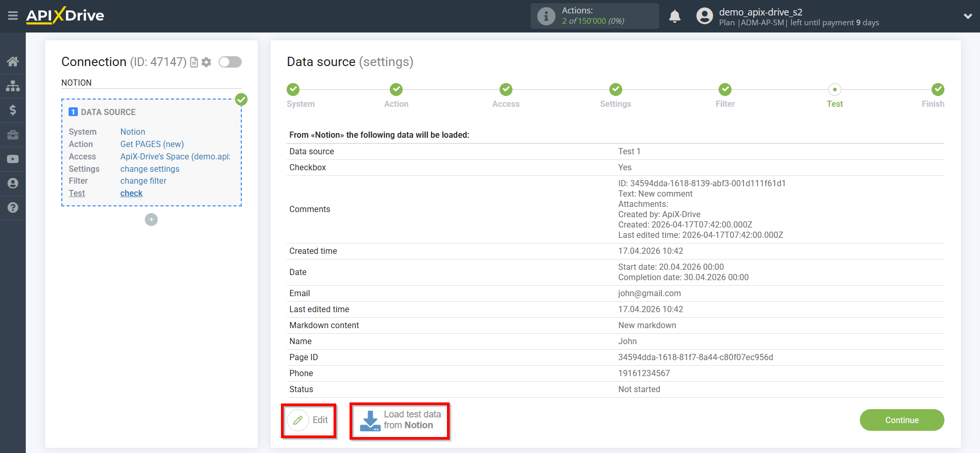
Task: Open the Notion system link
Action: pyautogui.click(x=132, y=132)
